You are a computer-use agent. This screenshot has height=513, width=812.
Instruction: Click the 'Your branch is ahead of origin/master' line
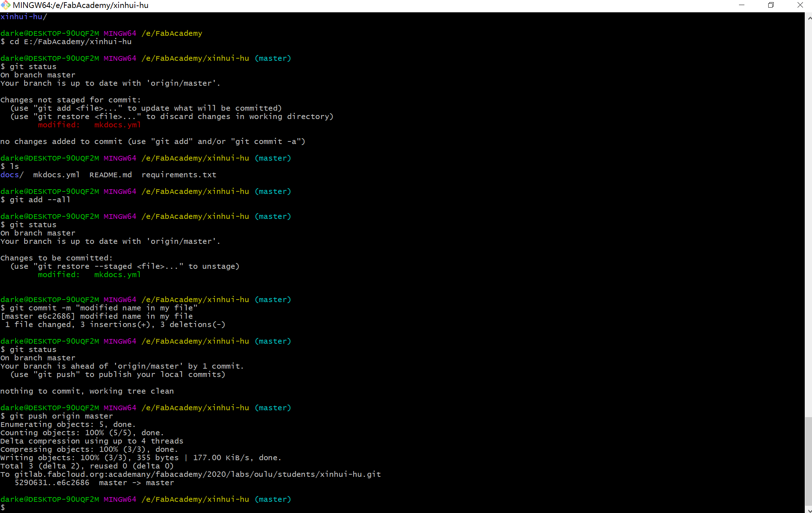click(122, 366)
